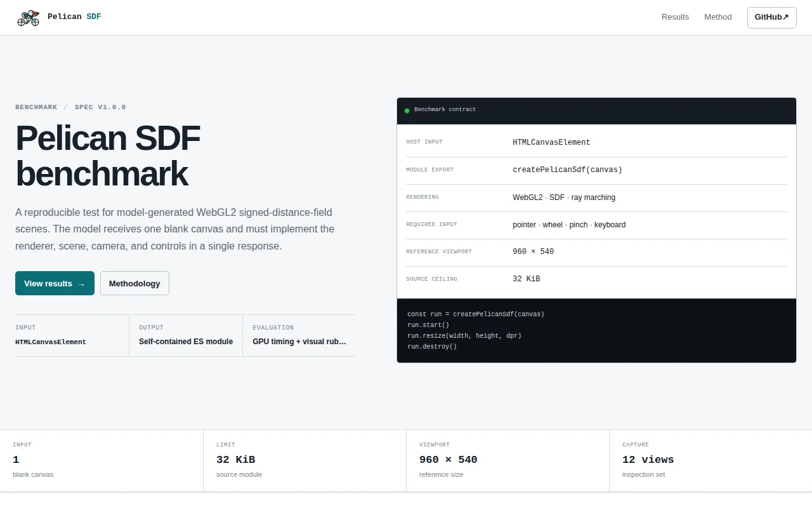Select the HOST INPUT row label
This screenshot has height=508, width=812.
pos(424,142)
